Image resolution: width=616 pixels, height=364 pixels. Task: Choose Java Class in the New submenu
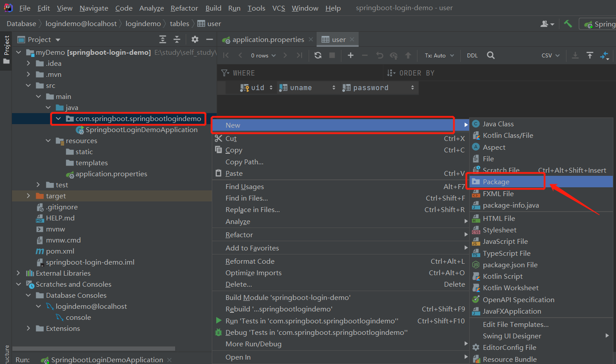498,124
